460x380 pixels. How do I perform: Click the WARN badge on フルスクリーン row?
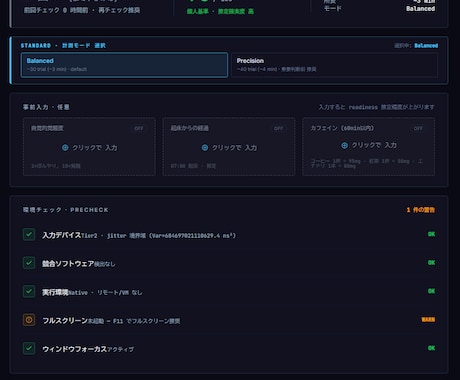tap(428, 320)
